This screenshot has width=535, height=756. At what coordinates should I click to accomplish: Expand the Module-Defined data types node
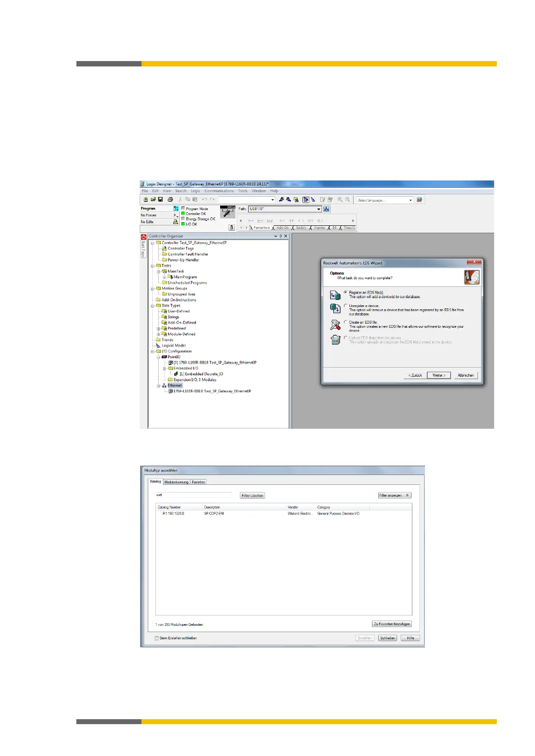(x=159, y=334)
